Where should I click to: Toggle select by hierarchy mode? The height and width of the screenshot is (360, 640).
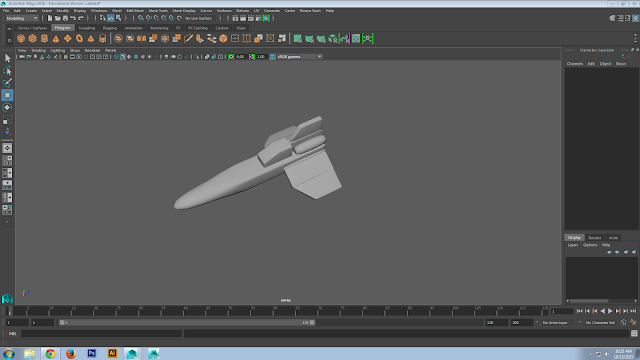[103, 18]
